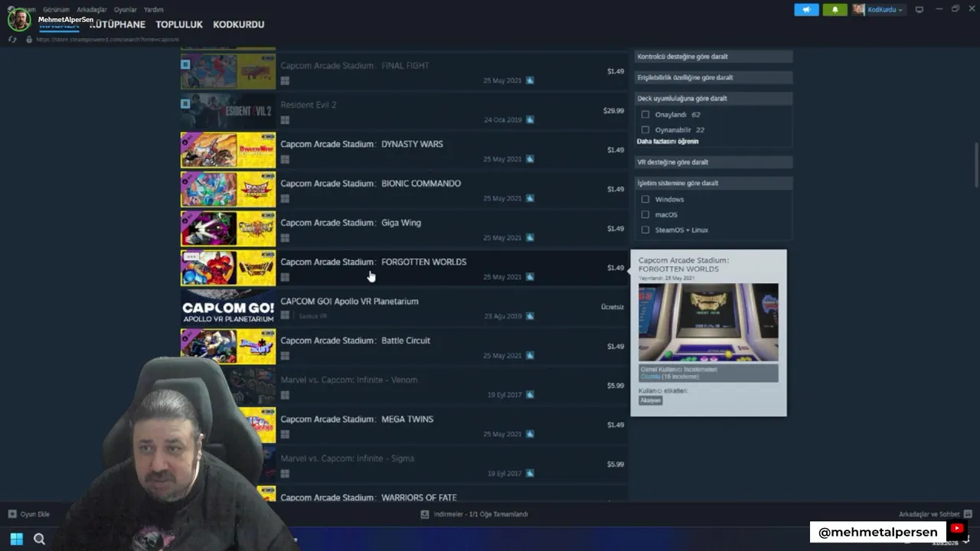Reload the store page with refresh icon
Screen dimensions: 980x551
click(x=12, y=39)
